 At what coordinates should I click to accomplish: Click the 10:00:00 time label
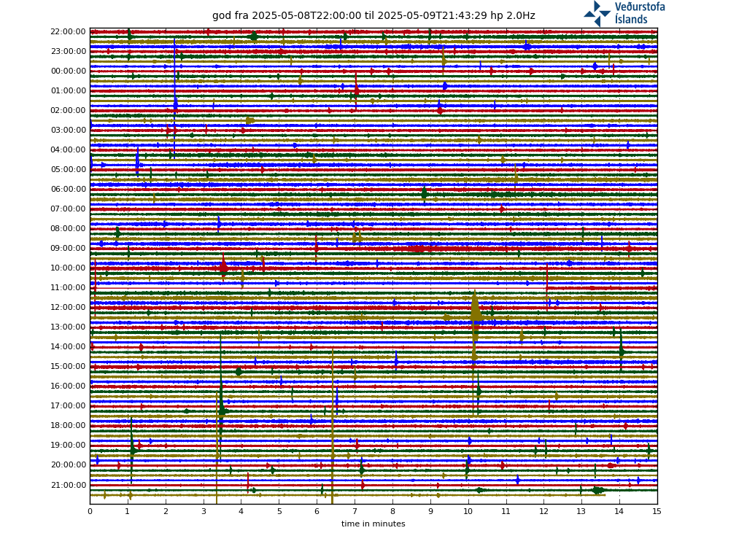pos(68,268)
